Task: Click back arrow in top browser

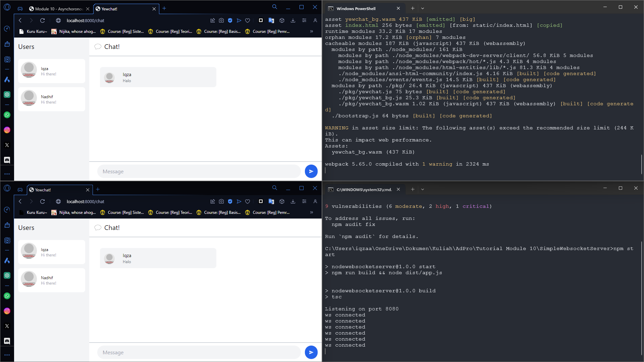Action: pos(20,20)
